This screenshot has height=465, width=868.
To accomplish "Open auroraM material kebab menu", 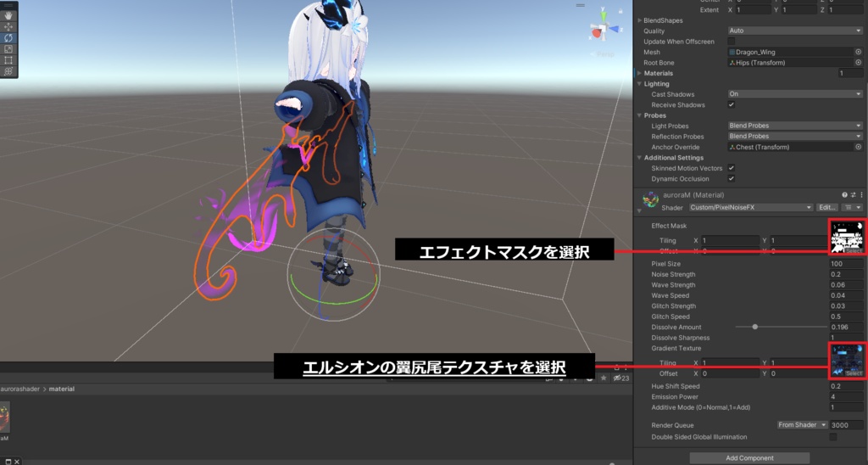I will 861,195.
